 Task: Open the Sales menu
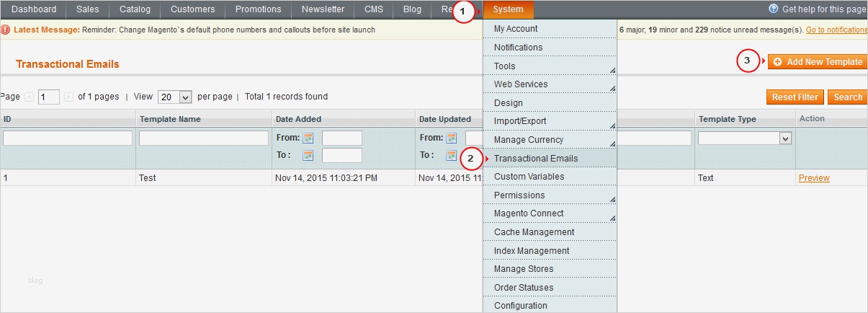(x=88, y=9)
